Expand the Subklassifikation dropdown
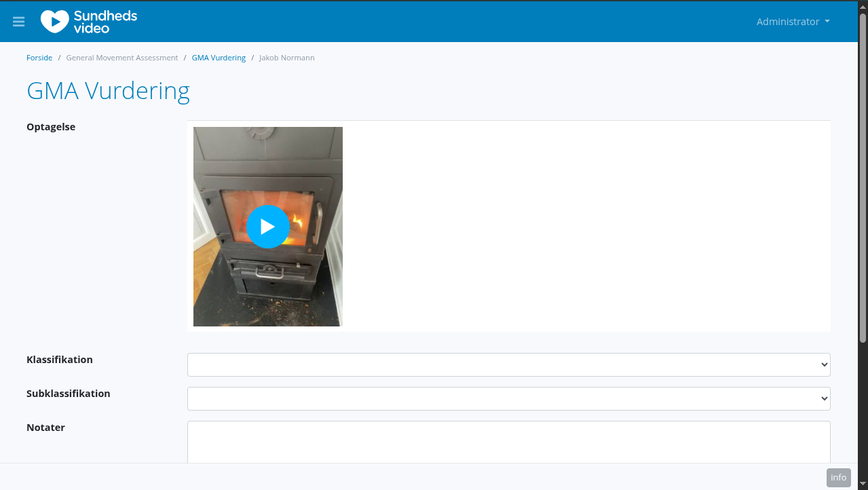The image size is (868, 490). pos(509,398)
